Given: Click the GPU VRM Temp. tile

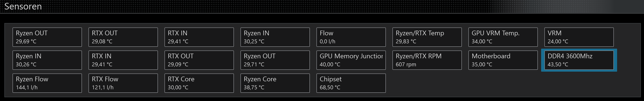Looking at the screenshot, I should click(503, 37).
